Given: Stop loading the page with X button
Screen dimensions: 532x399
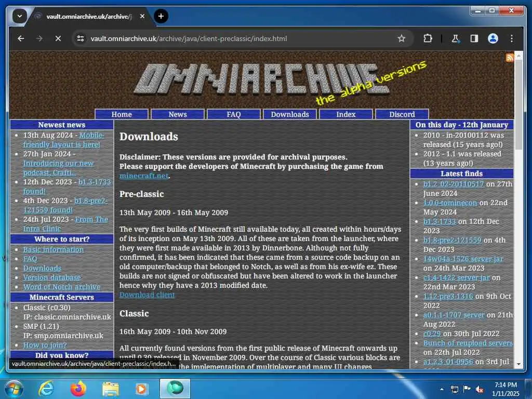Looking at the screenshot, I should click(x=58, y=38).
